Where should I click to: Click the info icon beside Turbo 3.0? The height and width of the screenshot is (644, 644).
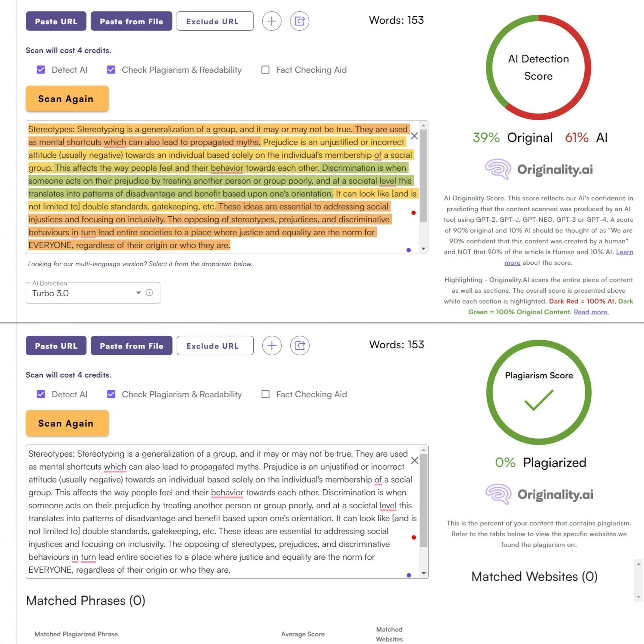(x=149, y=293)
